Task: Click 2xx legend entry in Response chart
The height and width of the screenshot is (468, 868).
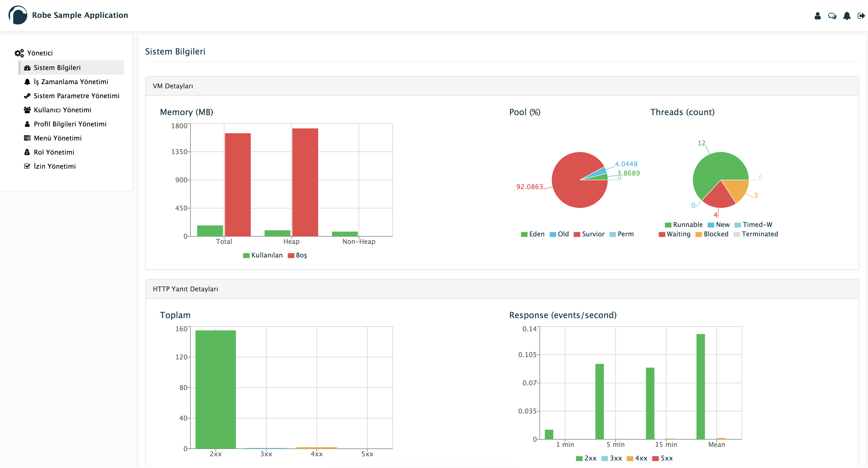Action: point(586,459)
